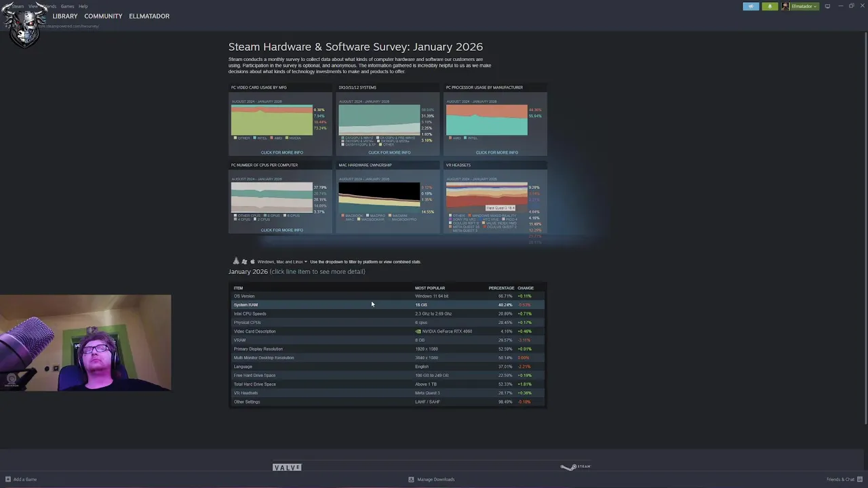Expand the VRAM row
The image size is (868, 488).
tap(387, 340)
